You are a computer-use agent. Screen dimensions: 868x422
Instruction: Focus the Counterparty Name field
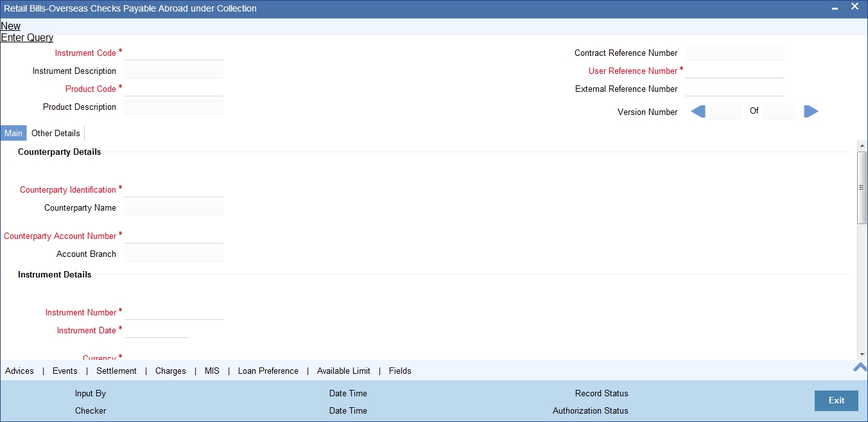[173, 207]
